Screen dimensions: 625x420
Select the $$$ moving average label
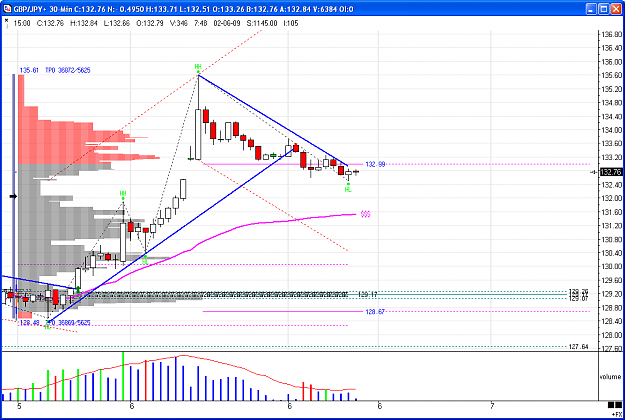point(366,214)
